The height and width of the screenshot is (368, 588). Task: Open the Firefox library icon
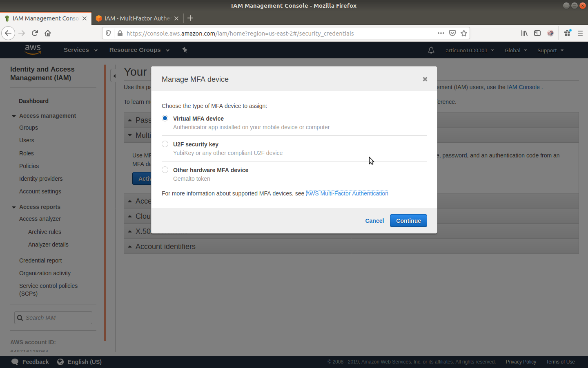pos(524,33)
